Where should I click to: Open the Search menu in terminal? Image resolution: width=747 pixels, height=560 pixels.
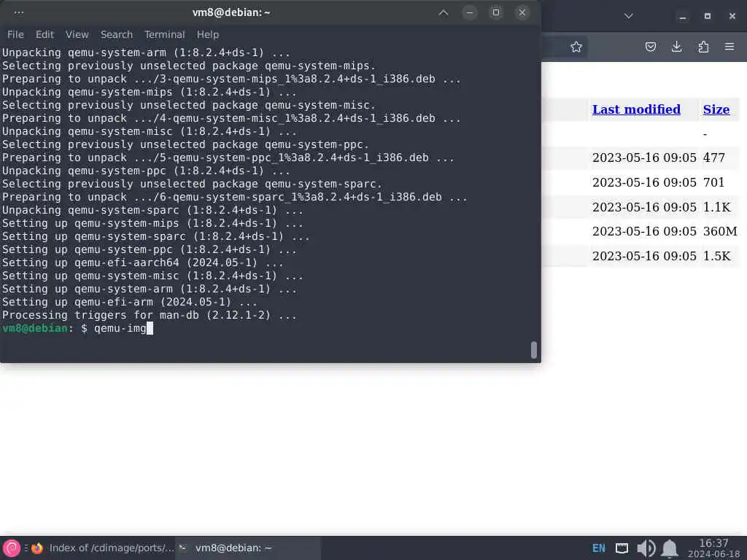116,34
